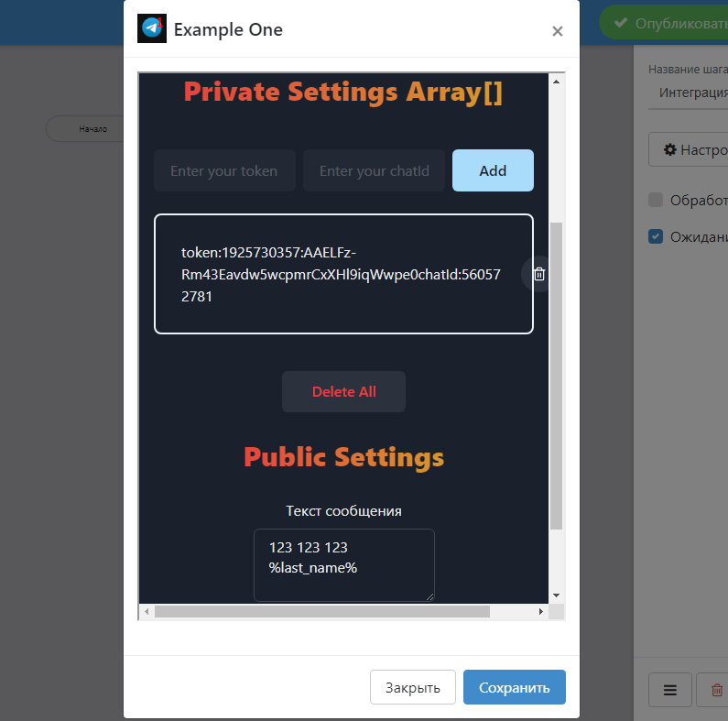Uncheck the Ожидание checkbox
This screenshot has width=728, height=721.
tap(656, 236)
